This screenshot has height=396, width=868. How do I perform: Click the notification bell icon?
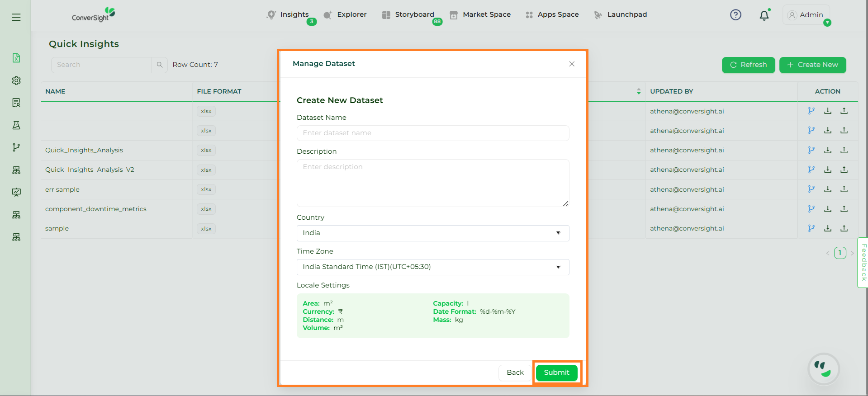(x=764, y=15)
